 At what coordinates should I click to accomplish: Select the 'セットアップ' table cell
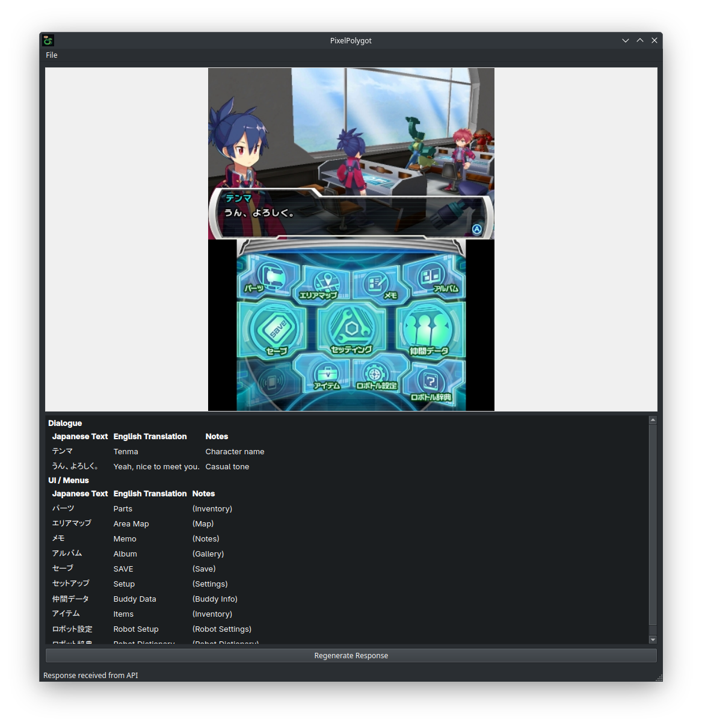[x=71, y=584]
